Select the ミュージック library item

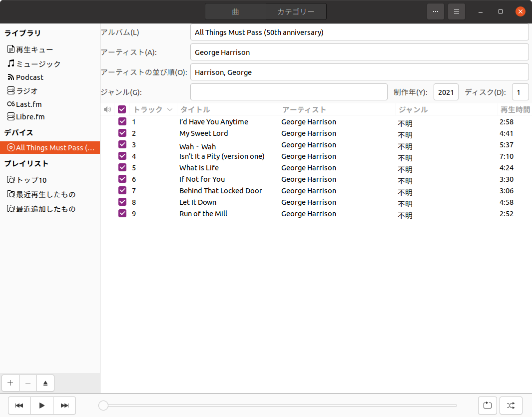click(x=50, y=63)
